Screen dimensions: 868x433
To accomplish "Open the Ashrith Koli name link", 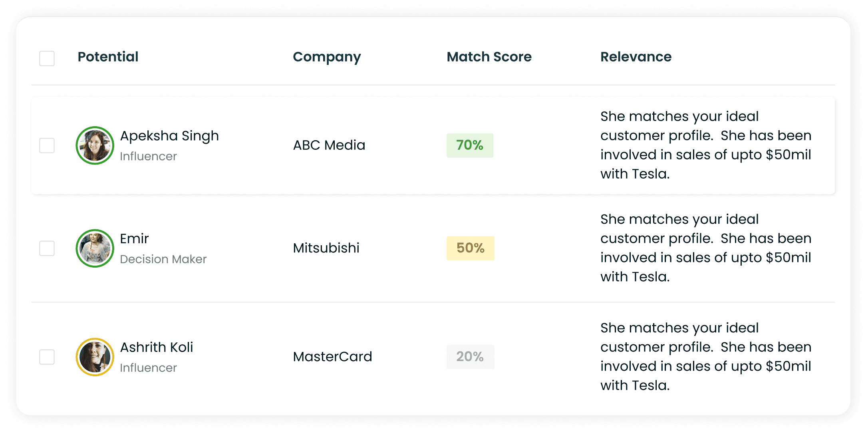I will coord(157,347).
